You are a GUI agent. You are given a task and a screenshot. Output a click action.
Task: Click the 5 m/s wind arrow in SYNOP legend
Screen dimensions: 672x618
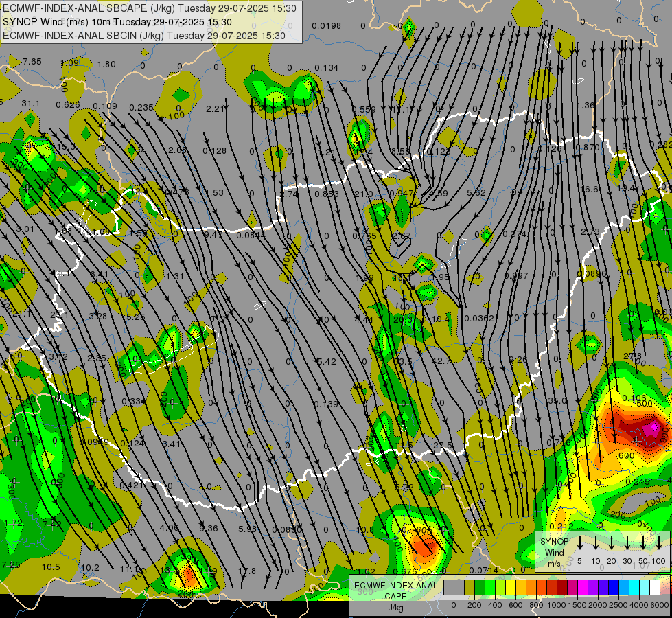click(580, 542)
